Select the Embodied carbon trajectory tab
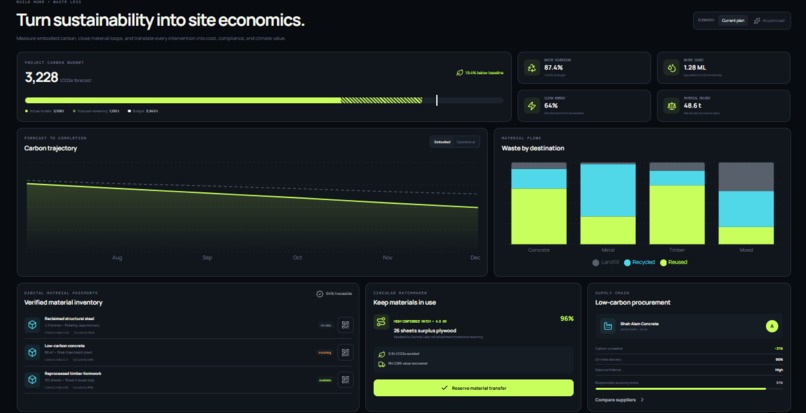 click(442, 142)
